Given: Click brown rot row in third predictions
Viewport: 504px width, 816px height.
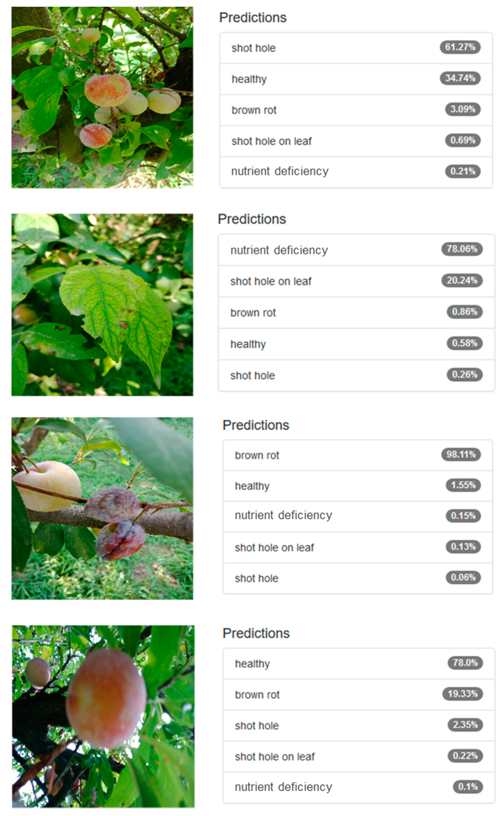Looking at the screenshot, I should click(358, 455).
